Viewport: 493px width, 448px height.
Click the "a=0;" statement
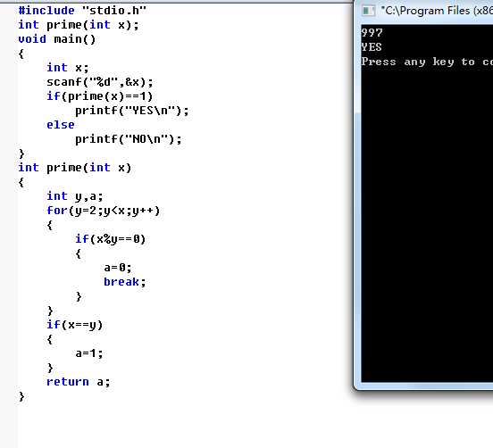[118, 268]
